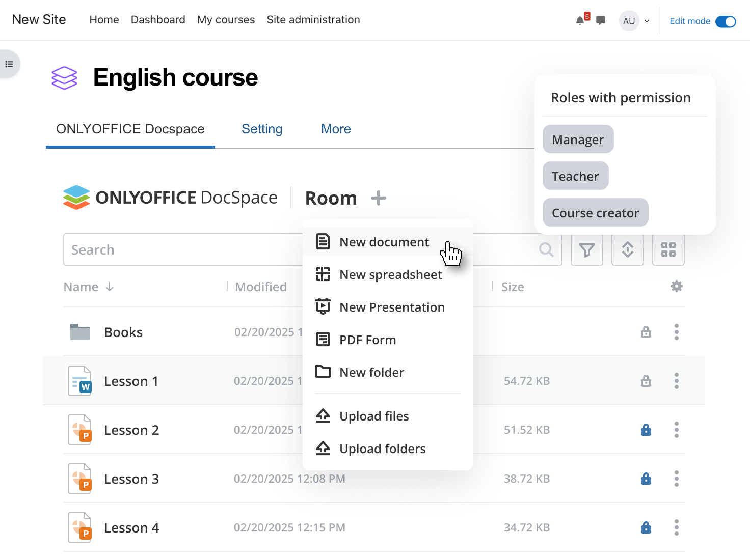The image size is (750, 560).
Task: Click the 02/20/2025 12:15 PM date
Action: pos(289,527)
